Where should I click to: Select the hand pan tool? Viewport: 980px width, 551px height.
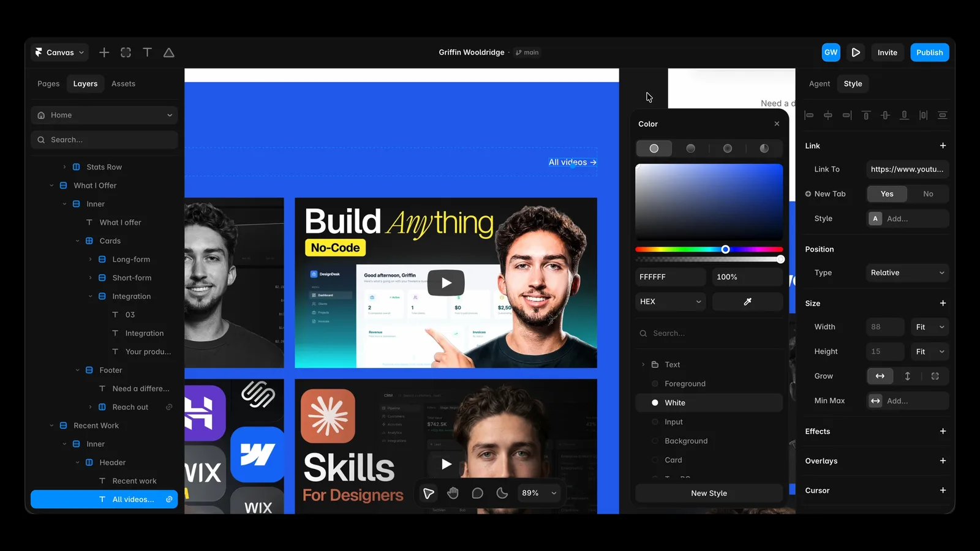pyautogui.click(x=453, y=493)
